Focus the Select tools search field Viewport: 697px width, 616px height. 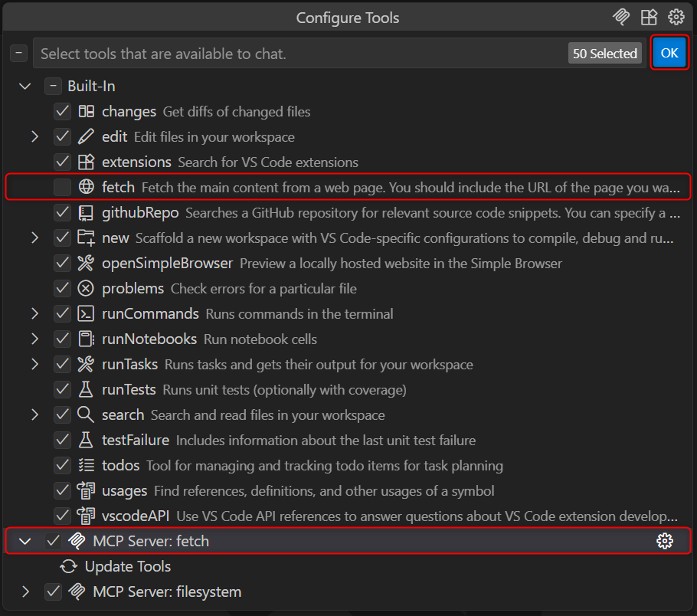(299, 54)
